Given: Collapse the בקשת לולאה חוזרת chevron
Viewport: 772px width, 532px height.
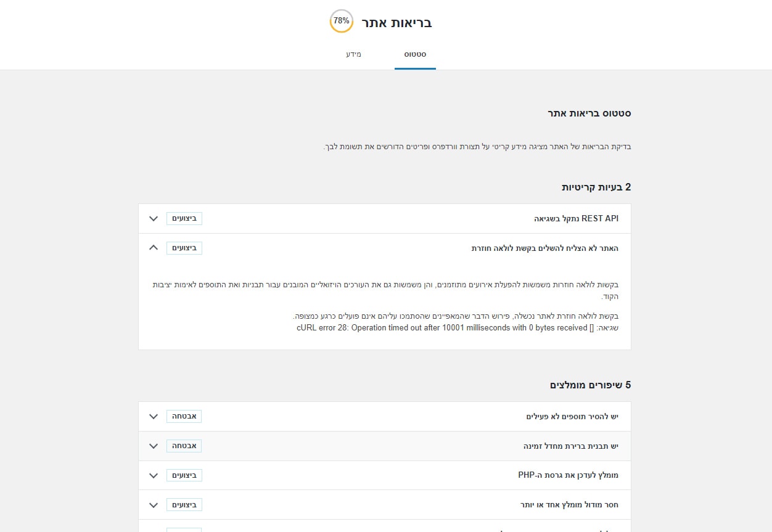Looking at the screenshot, I should [154, 248].
